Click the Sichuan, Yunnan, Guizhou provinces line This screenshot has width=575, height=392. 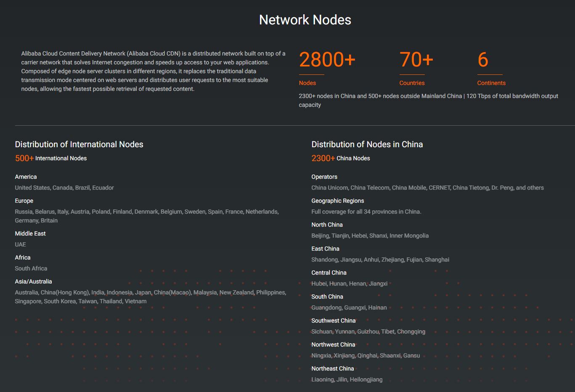pyautogui.click(x=368, y=331)
